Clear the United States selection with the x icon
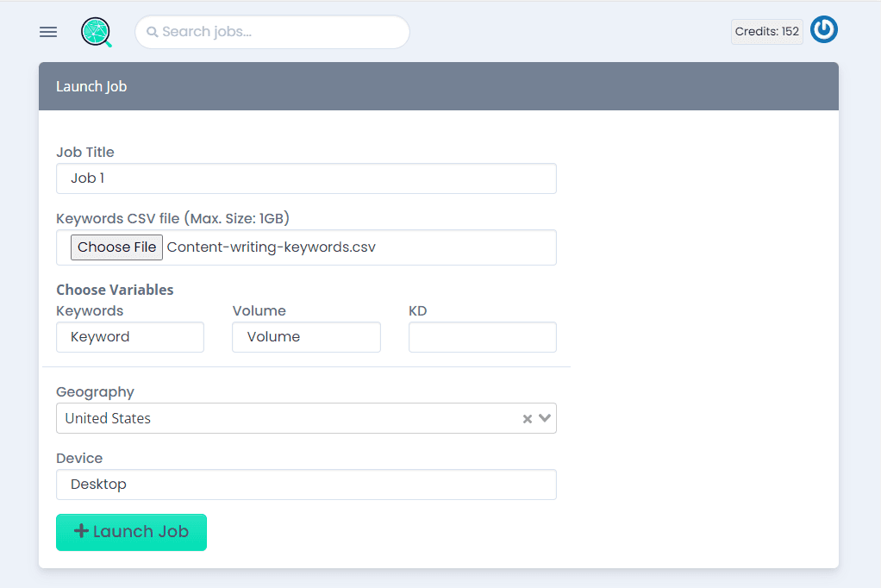 tap(526, 417)
